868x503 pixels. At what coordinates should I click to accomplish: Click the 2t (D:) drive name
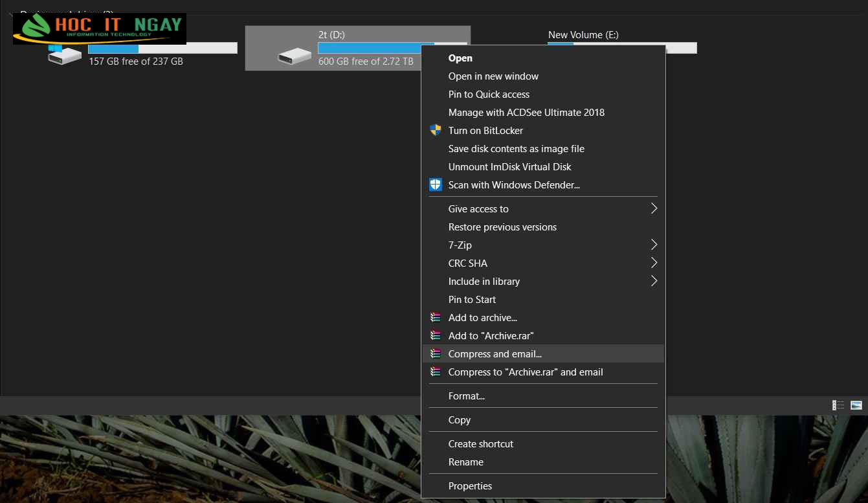click(331, 35)
